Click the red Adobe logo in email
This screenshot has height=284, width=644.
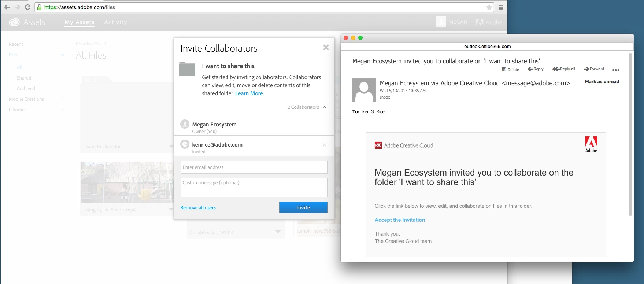click(591, 144)
